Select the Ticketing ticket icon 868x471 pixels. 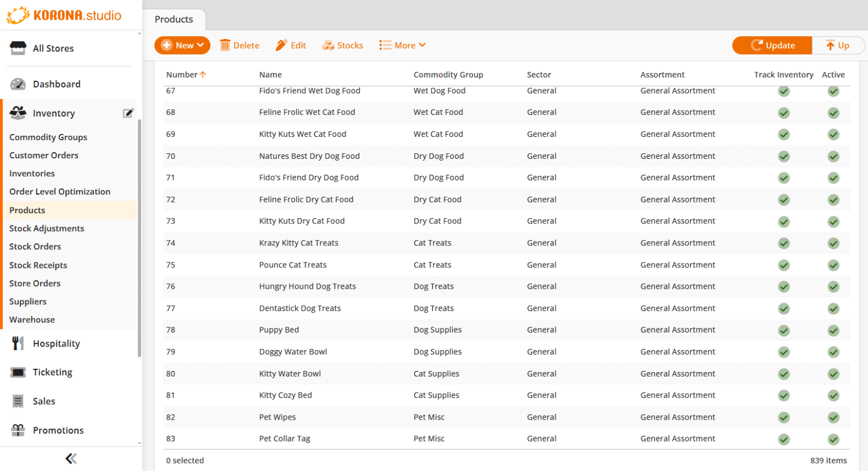pos(18,372)
